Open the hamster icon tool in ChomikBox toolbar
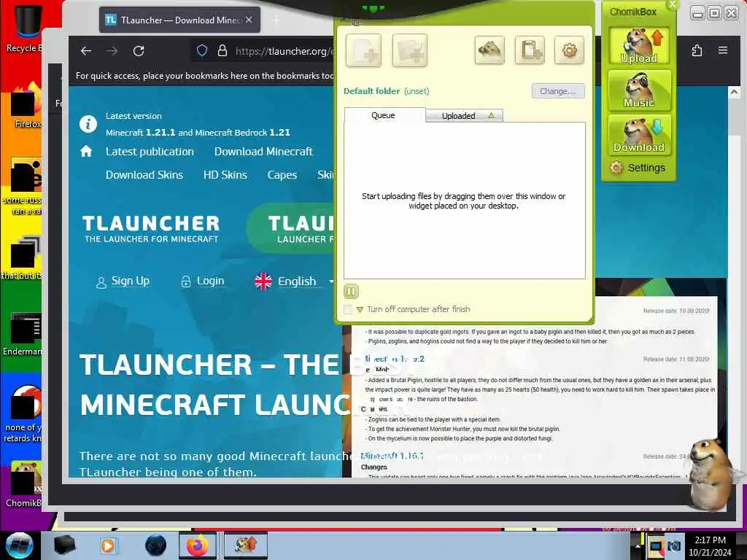 click(489, 50)
